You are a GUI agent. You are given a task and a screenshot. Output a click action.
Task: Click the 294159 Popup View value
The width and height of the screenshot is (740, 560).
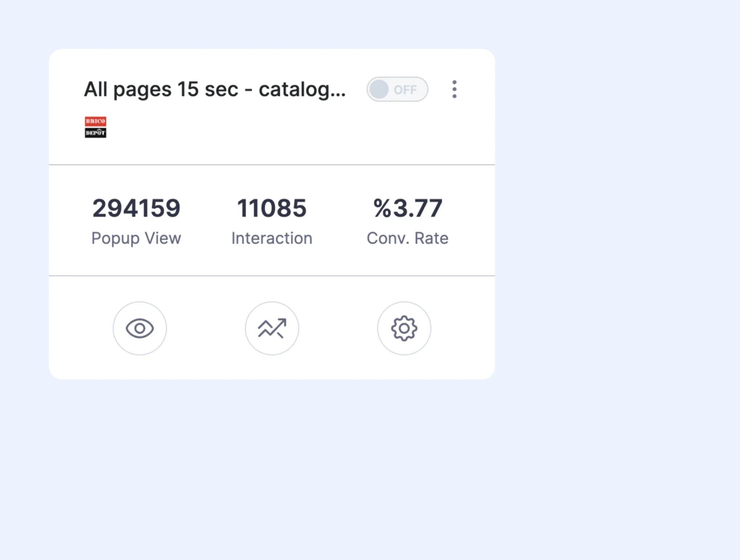click(136, 208)
